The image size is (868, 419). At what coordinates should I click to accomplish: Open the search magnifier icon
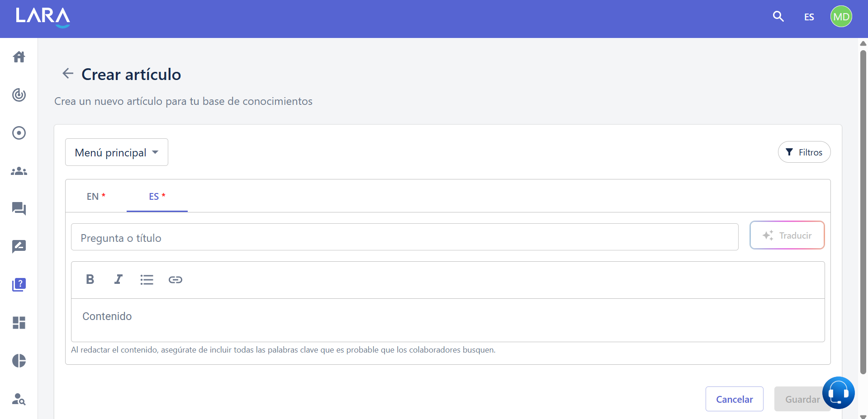click(778, 17)
